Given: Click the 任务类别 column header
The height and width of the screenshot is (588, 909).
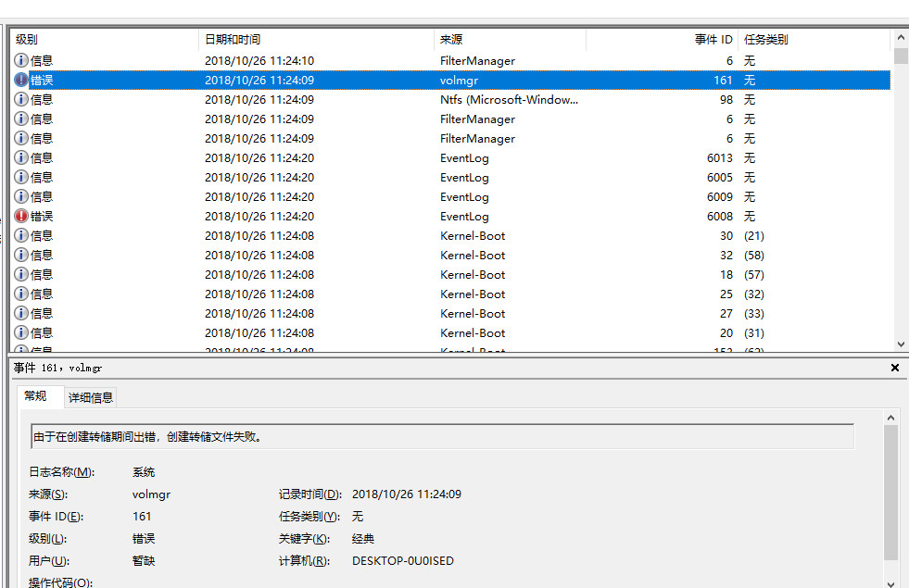Looking at the screenshot, I should tap(814, 40).
